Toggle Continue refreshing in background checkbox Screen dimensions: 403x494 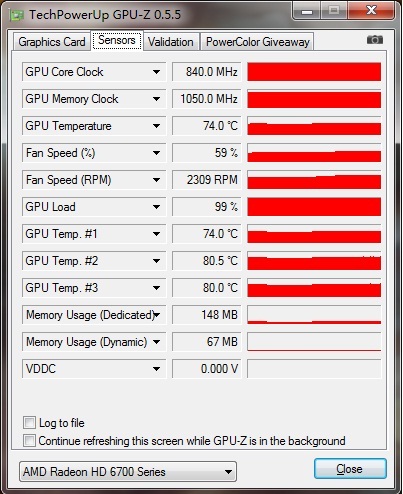tap(29, 441)
